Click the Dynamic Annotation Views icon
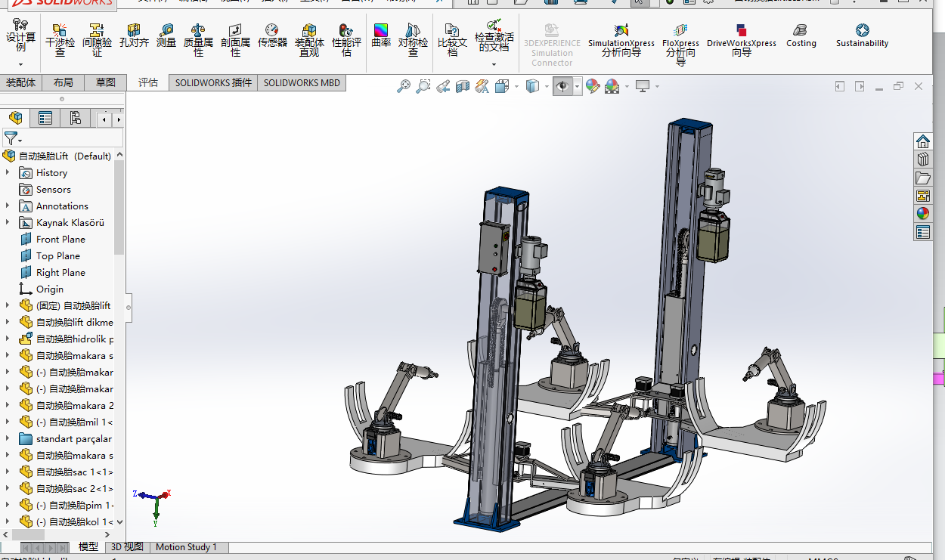This screenshot has width=945, height=560. [x=482, y=87]
